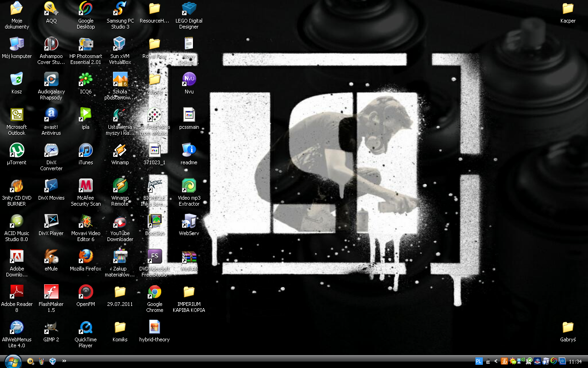Open ACID Music Studio 8.0
Viewport: 588px width, 368px height.
17,228
